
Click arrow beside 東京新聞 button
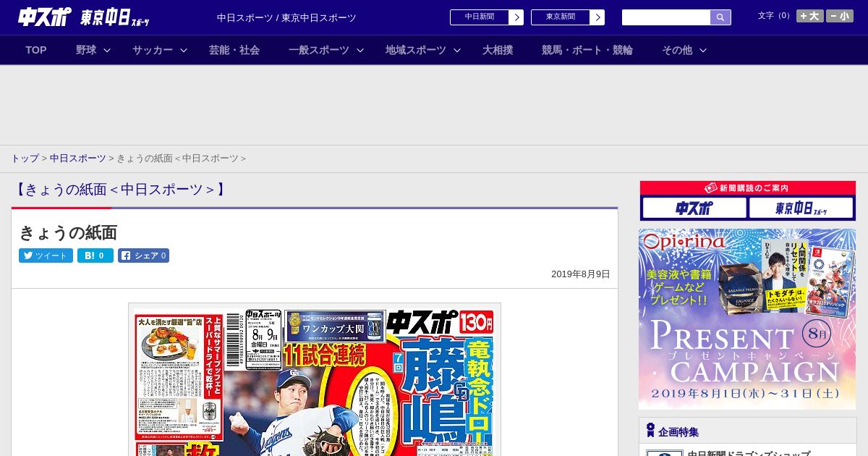597,17
